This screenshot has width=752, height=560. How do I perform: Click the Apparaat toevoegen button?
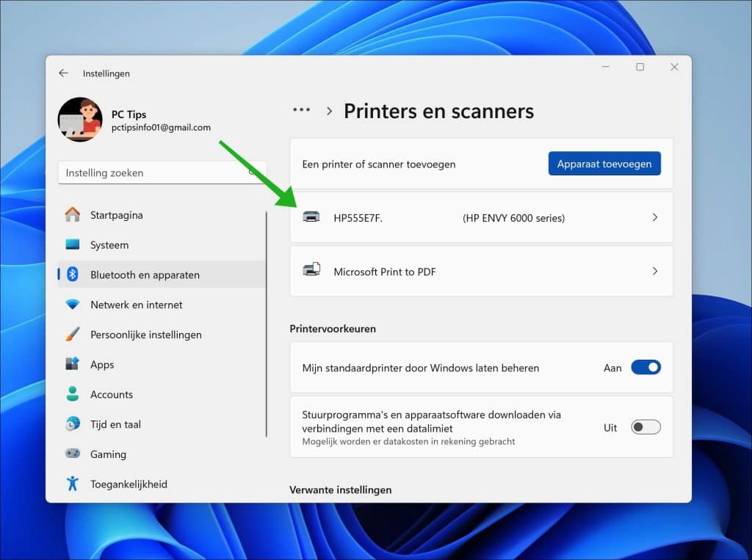(x=604, y=164)
